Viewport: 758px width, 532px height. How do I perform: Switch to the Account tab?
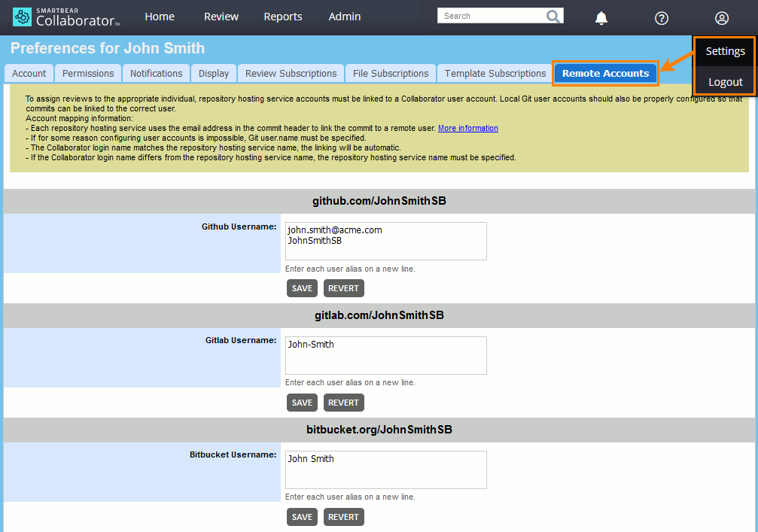pos(29,74)
